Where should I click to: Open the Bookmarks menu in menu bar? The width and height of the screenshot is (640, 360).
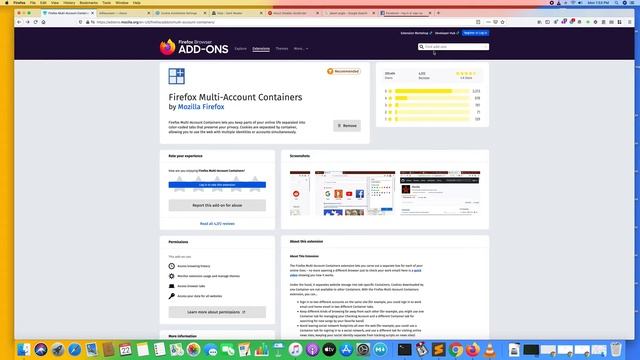click(x=89, y=2)
